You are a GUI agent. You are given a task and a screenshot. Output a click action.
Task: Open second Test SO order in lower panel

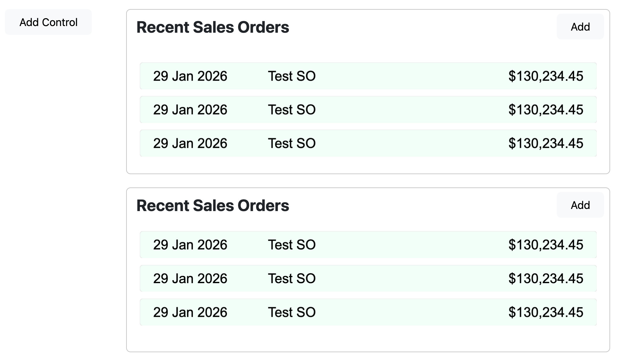(292, 279)
